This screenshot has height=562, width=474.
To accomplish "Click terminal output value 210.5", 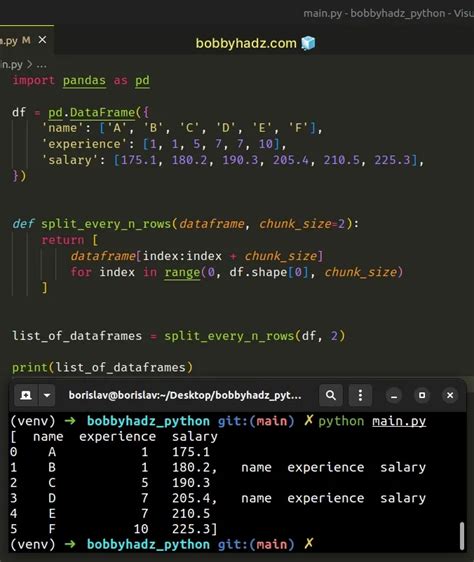I will point(191,514).
